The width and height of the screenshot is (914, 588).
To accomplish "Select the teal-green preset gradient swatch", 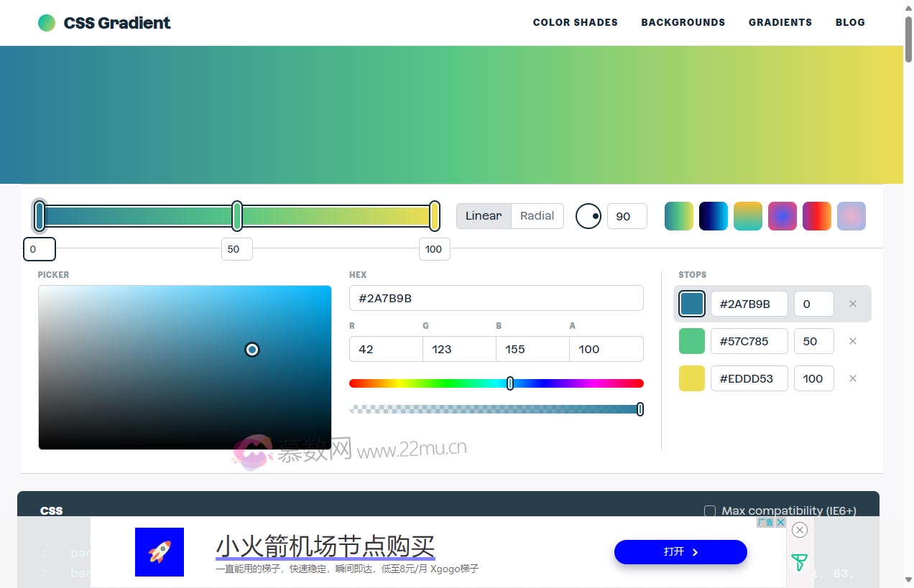I will tap(678, 215).
